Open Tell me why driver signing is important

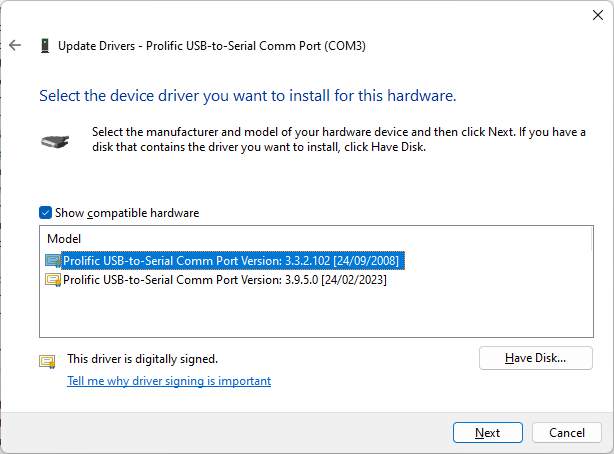169,381
